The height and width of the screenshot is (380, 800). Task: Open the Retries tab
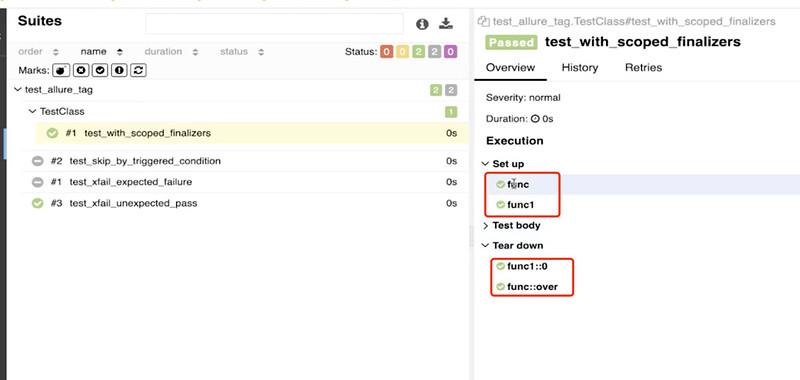point(643,67)
